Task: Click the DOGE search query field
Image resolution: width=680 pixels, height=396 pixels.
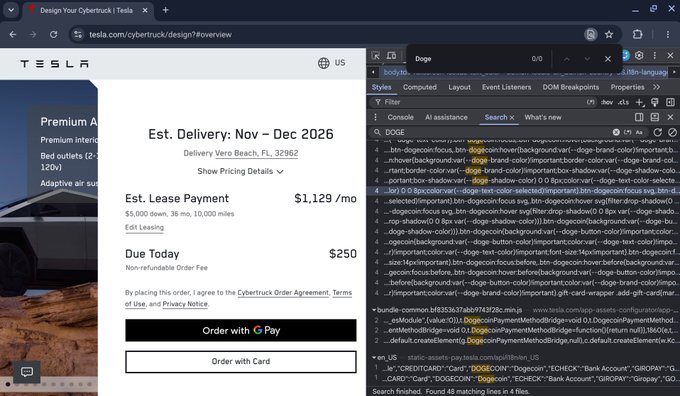Action: [497, 132]
